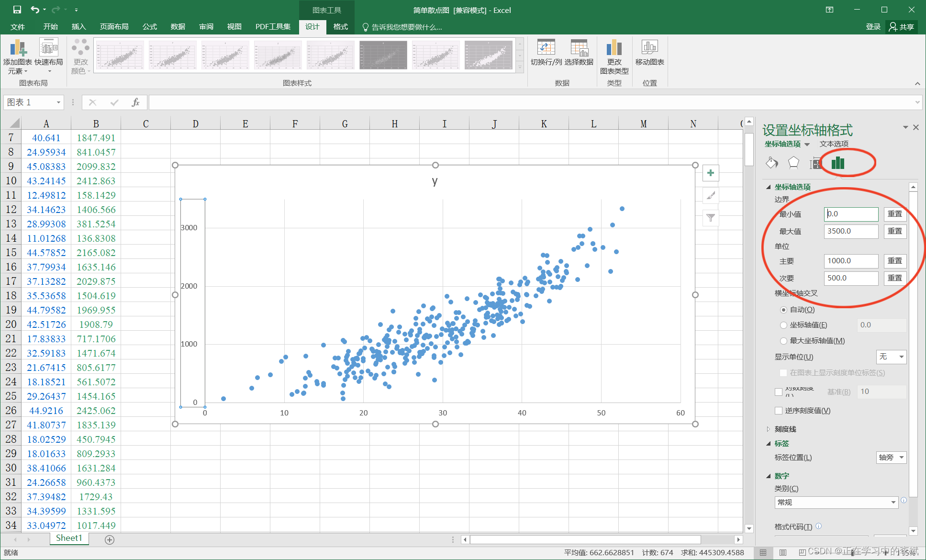Select the Axis value radio button
This screenshot has height=560, width=926.
783,325
